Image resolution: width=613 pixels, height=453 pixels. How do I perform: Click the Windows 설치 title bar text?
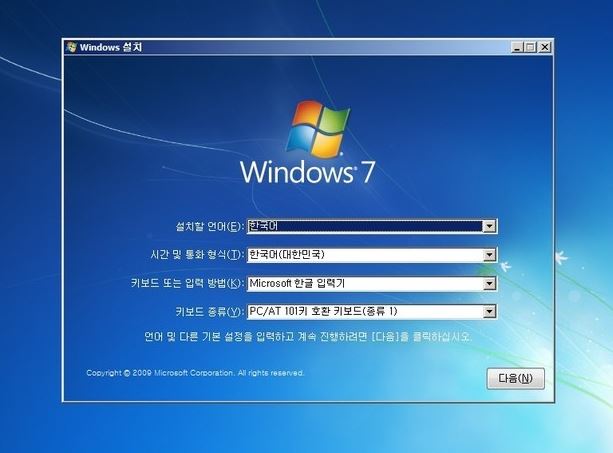(111, 47)
